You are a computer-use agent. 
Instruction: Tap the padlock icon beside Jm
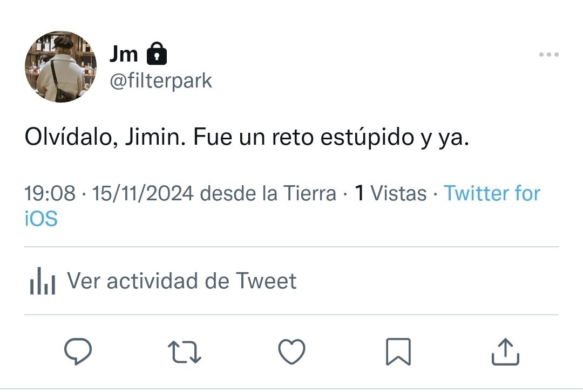coord(157,53)
